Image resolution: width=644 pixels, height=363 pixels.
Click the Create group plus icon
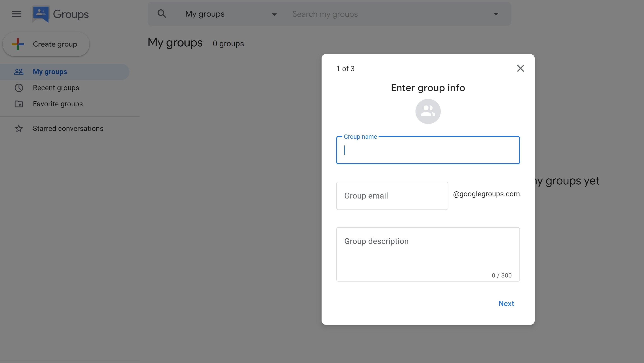tap(18, 44)
